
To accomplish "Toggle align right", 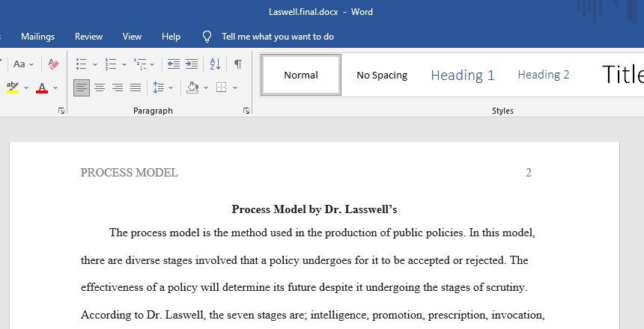I will pos(118,87).
